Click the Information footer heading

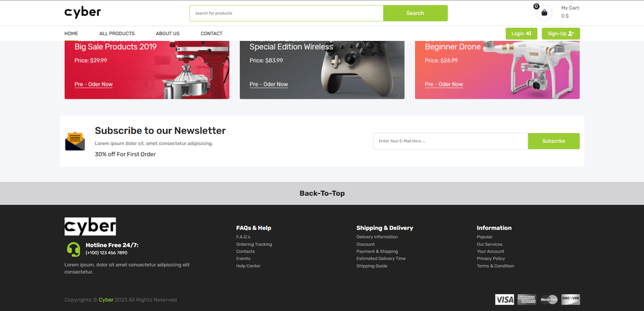point(494,228)
